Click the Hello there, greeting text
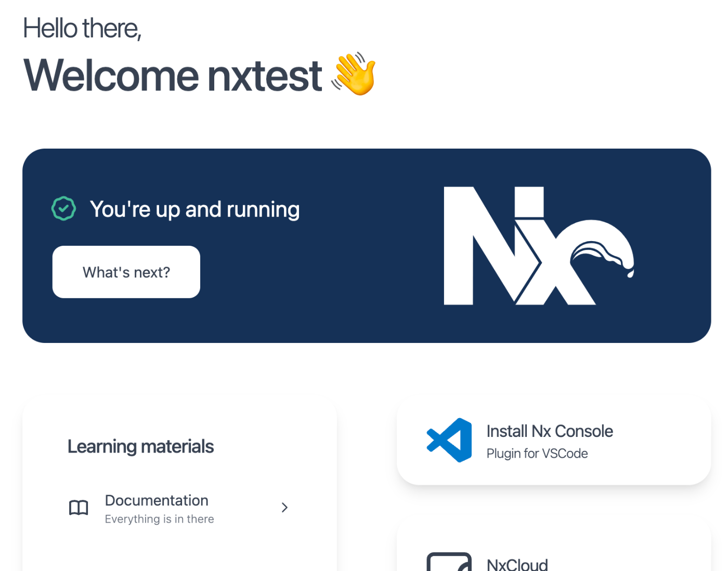This screenshot has width=728, height=571. pos(82,28)
